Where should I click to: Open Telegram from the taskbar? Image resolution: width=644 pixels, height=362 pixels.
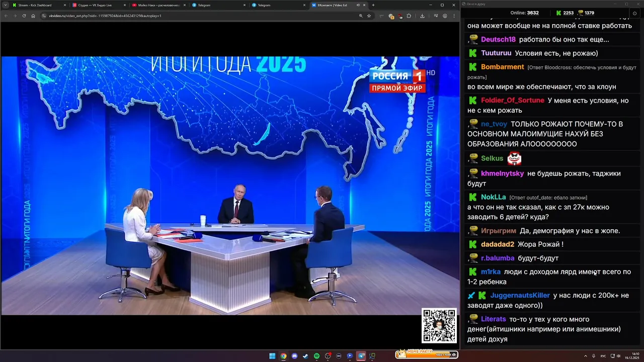(x=361, y=356)
